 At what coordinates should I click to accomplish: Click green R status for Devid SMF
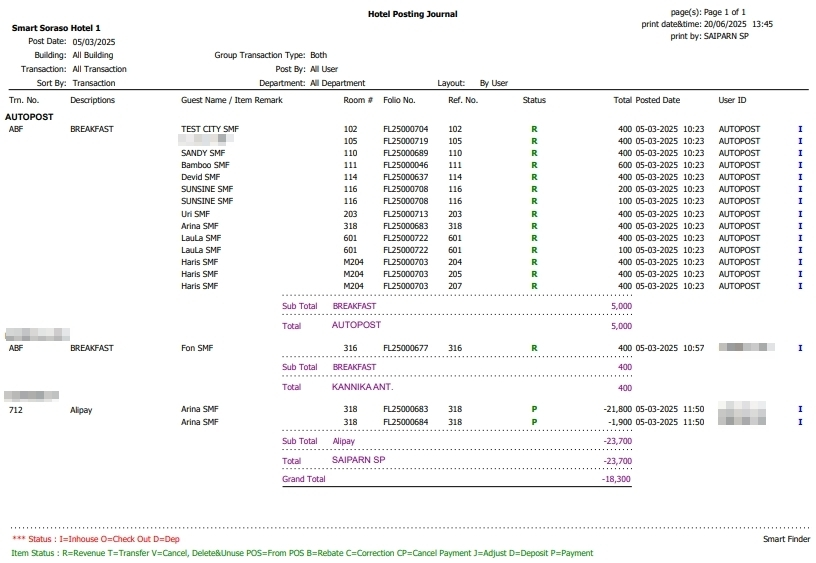tap(534, 178)
